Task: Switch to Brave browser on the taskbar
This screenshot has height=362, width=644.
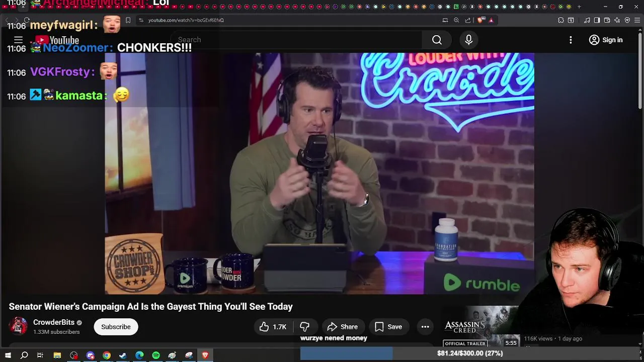Action: tap(205, 355)
